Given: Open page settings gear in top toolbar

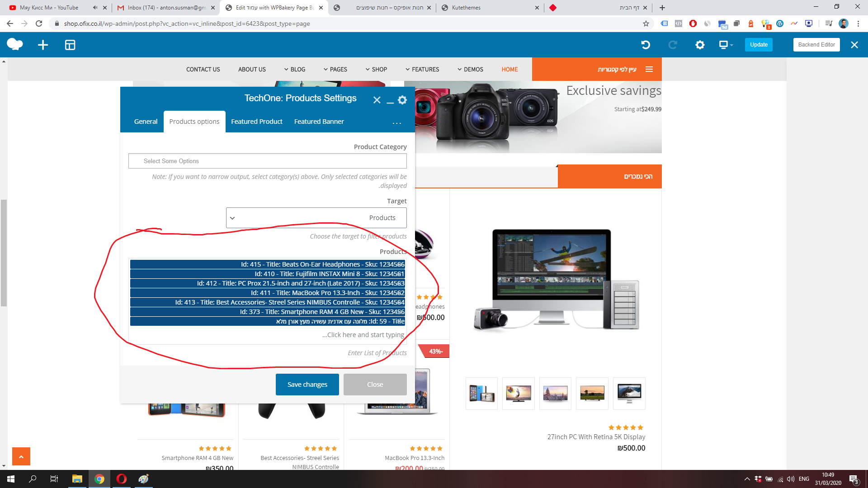Looking at the screenshot, I should (700, 45).
